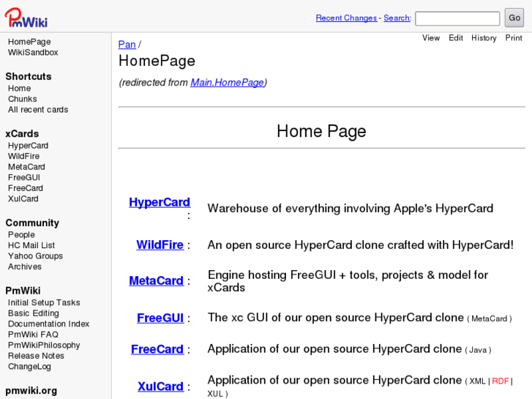Select the View page action
The height and width of the screenshot is (399, 532).
coord(431,38)
